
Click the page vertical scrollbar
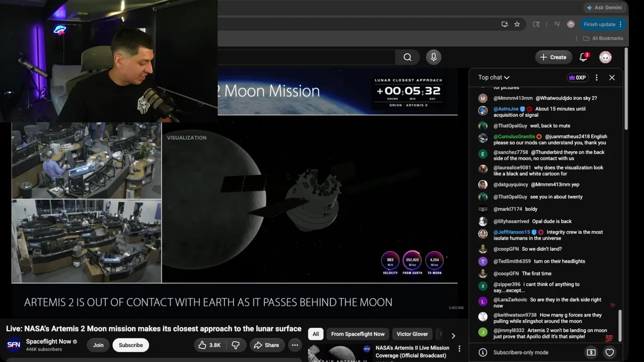click(626, 88)
